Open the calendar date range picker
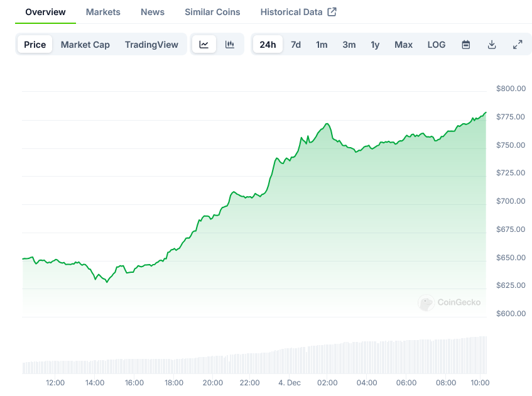This screenshot has height=396, width=532. click(x=466, y=45)
